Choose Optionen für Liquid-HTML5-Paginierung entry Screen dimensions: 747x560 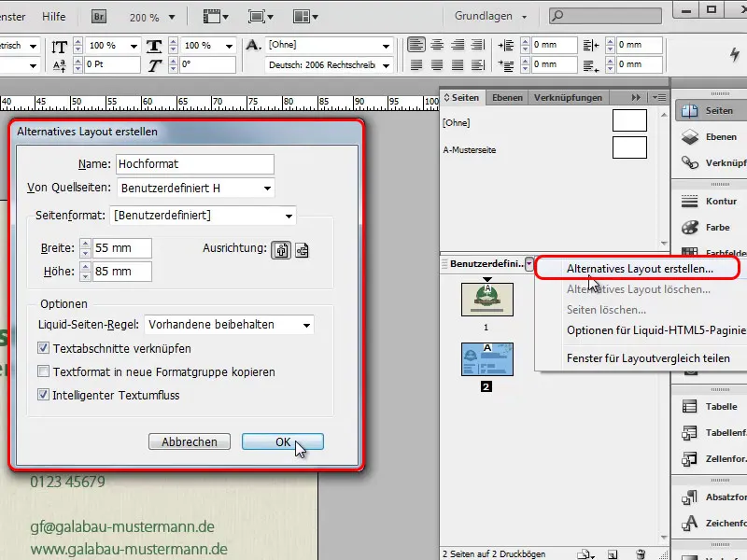656,330
